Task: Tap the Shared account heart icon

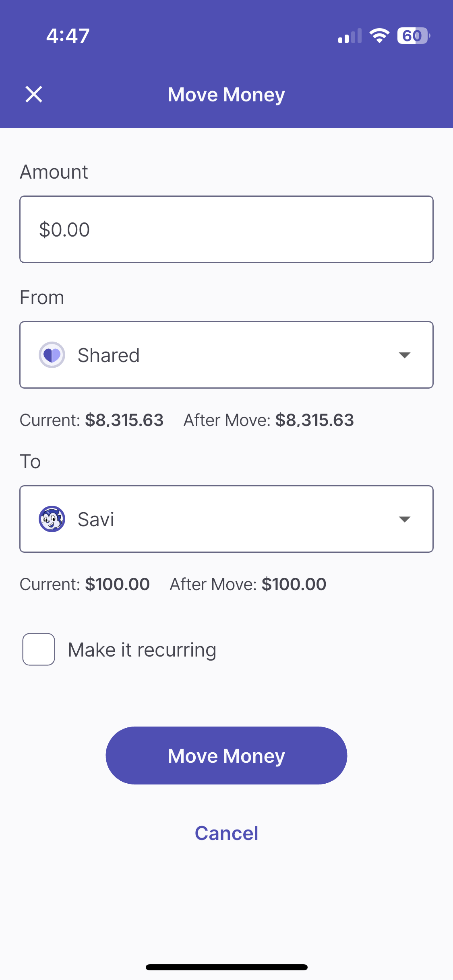Action: pyautogui.click(x=52, y=355)
